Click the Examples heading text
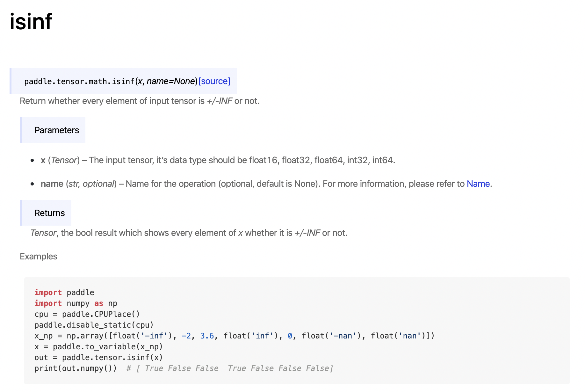The image size is (585, 392). (39, 257)
